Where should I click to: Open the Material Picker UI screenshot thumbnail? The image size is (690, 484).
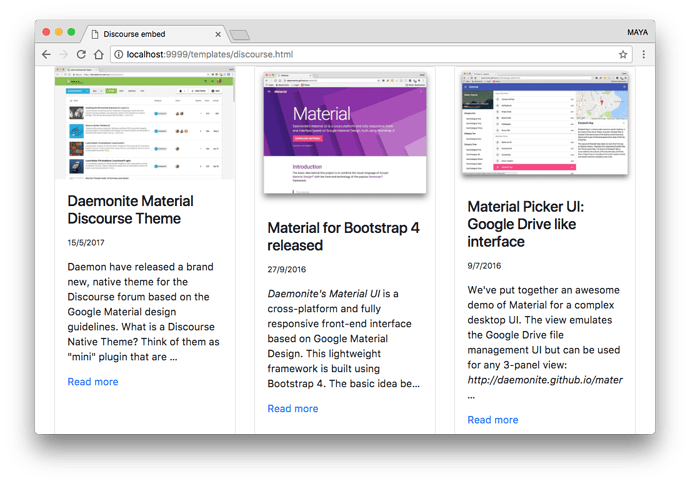coord(545,123)
